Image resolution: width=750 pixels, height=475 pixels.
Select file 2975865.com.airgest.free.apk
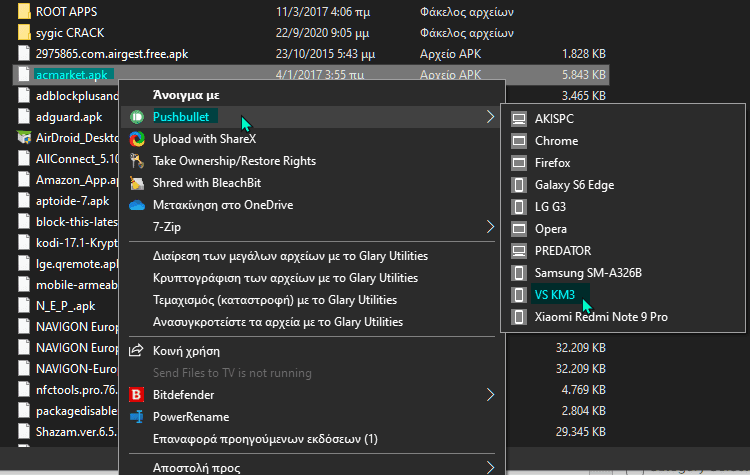click(112, 54)
